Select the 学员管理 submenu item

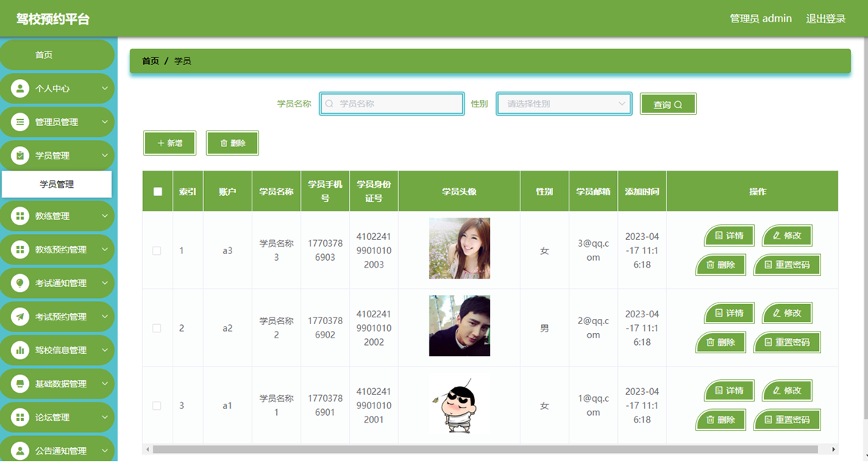57,184
